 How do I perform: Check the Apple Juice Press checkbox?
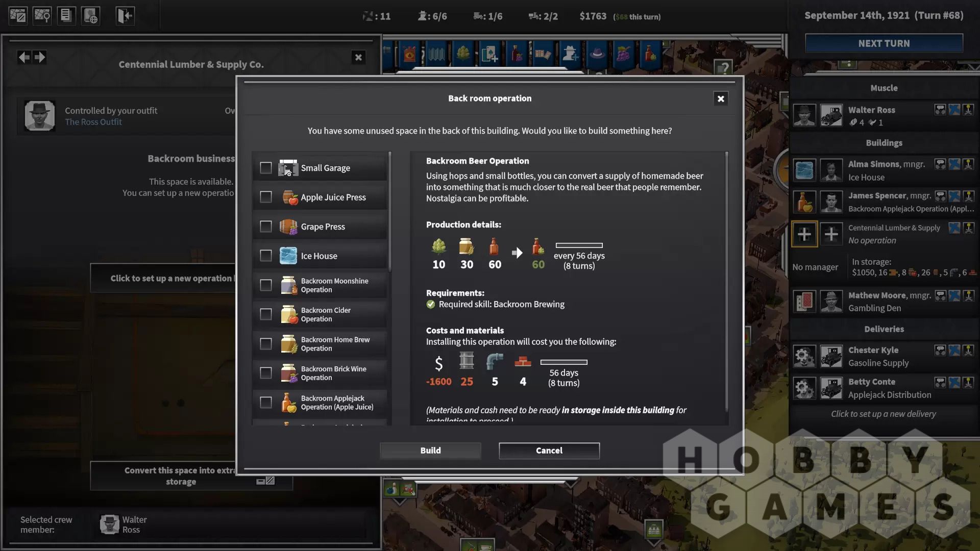[x=265, y=197]
